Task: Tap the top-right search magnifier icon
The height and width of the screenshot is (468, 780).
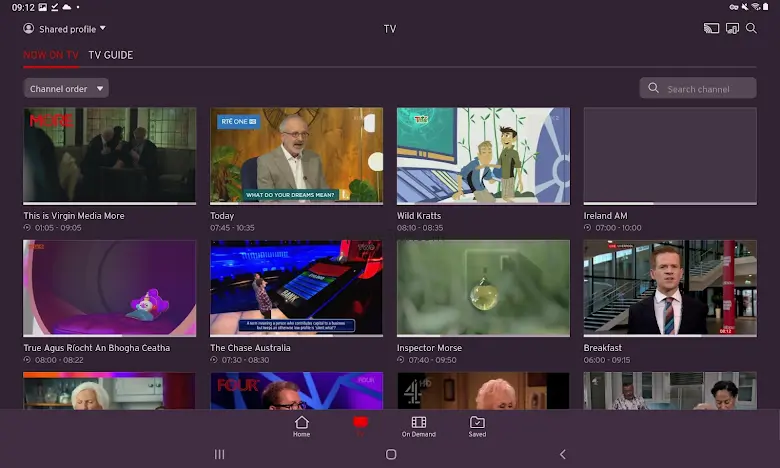Action: coord(751,29)
